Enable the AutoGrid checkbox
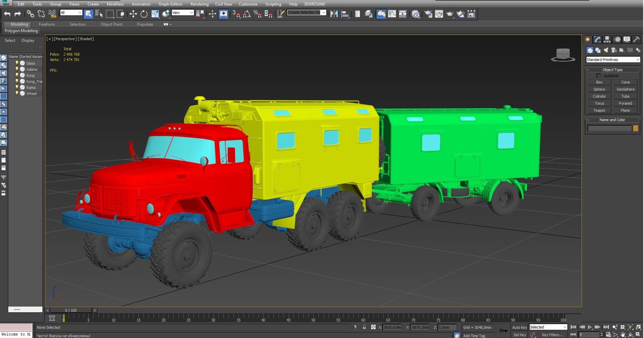 (x=599, y=76)
